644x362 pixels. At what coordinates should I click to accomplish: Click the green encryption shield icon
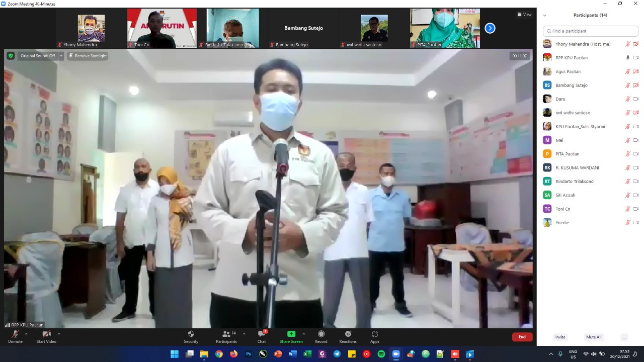click(11, 56)
